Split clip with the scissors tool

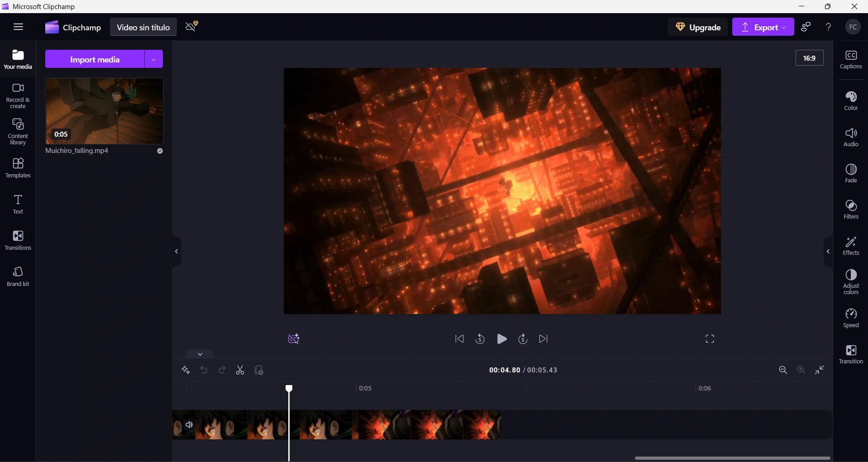[x=240, y=370]
